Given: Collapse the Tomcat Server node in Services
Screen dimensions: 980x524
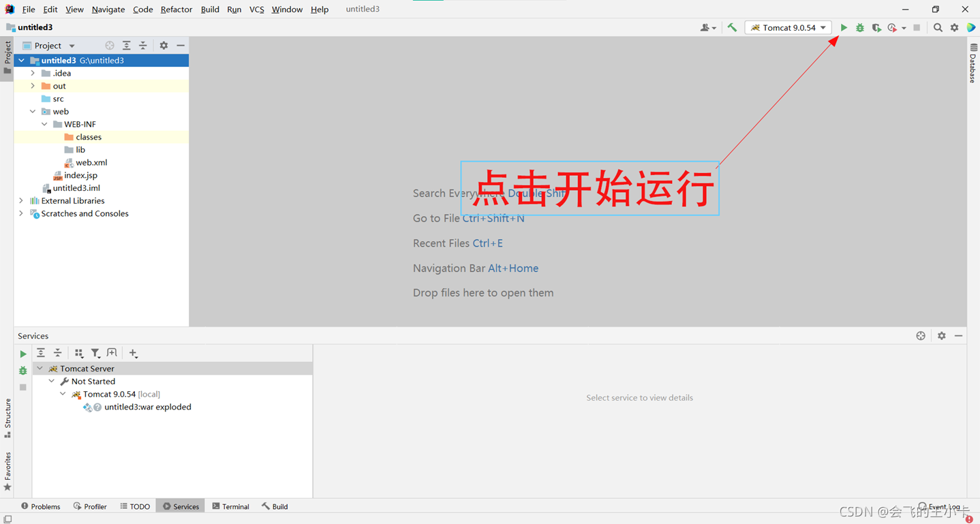Looking at the screenshot, I should [40, 369].
